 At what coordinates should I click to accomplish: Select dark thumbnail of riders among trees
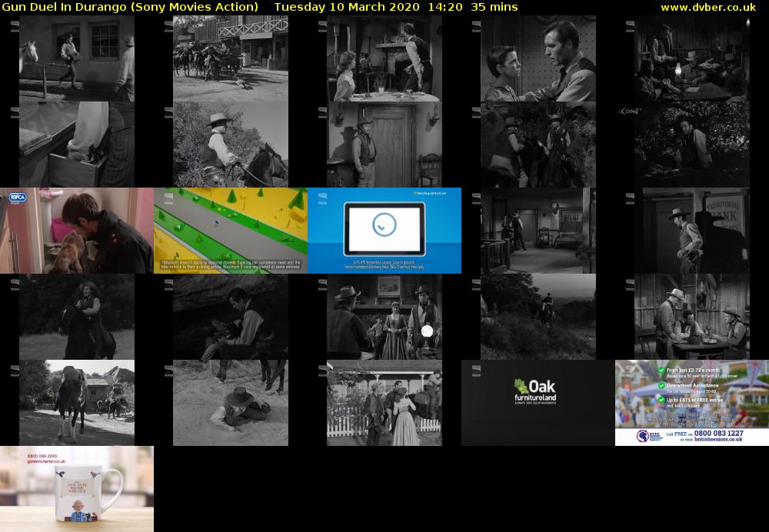[538, 145]
